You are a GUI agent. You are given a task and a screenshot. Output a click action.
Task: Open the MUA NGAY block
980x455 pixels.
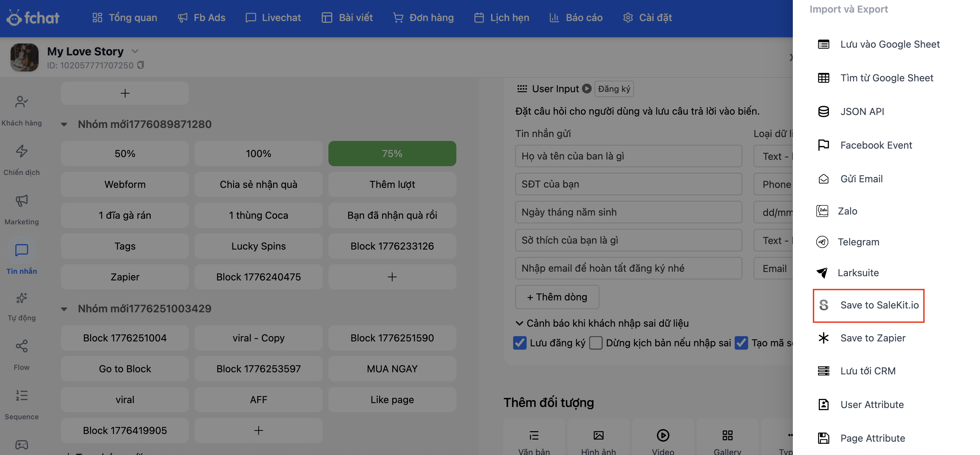point(392,369)
